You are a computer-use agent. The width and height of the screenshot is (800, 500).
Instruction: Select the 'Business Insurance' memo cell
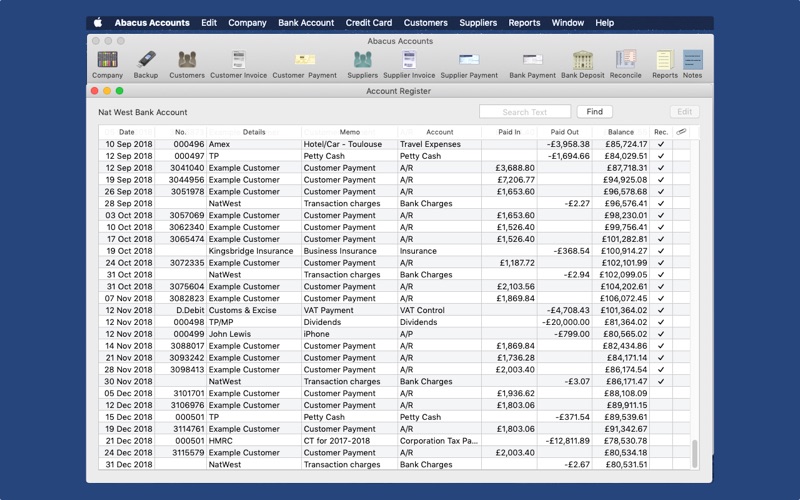[x=340, y=251]
